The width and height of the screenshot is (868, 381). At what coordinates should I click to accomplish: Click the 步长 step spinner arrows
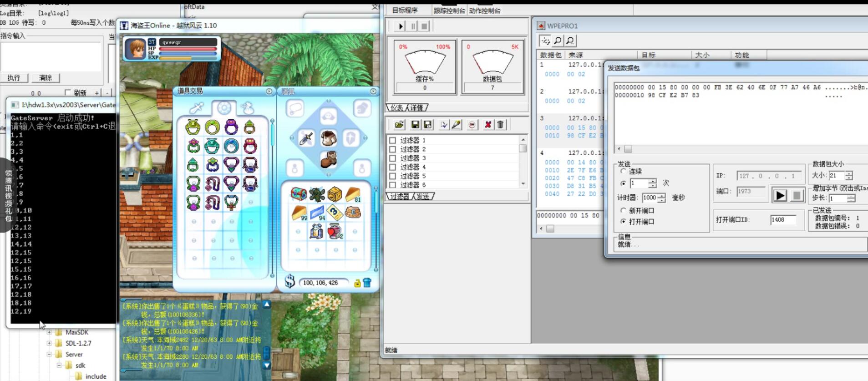tap(851, 198)
